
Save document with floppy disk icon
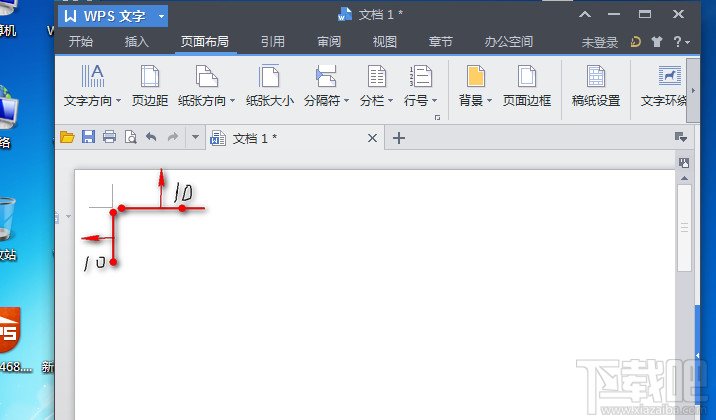click(88, 136)
